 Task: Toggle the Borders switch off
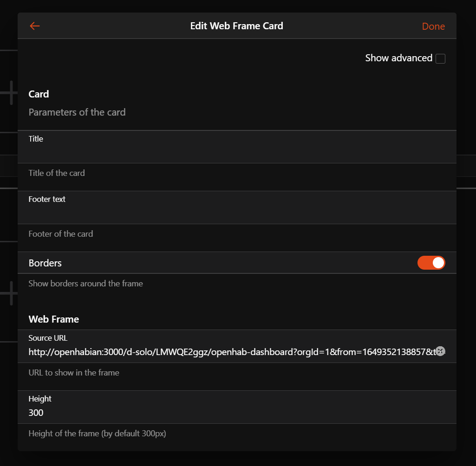tap(431, 263)
